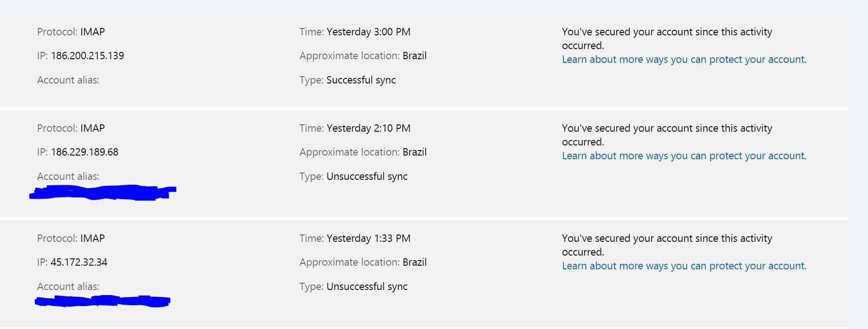Click Brazil location in the 1:33 PM entry
The image size is (868, 329).
click(415, 262)
